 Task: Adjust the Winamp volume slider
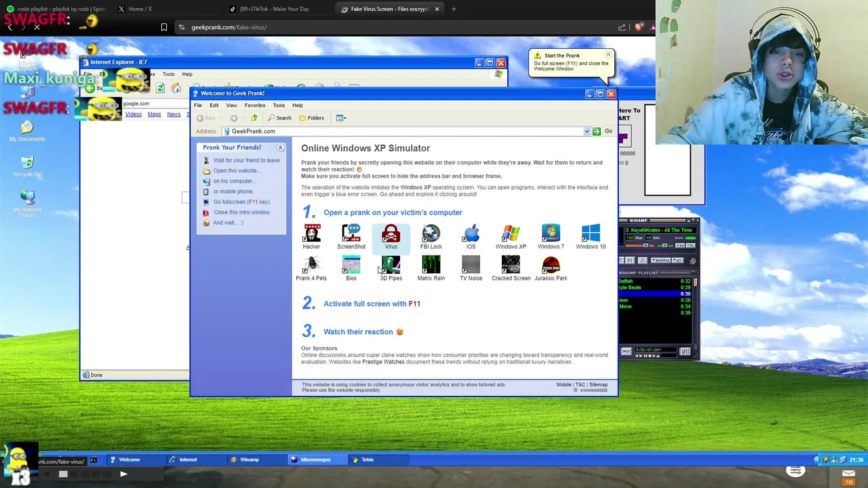pos(639,245)
